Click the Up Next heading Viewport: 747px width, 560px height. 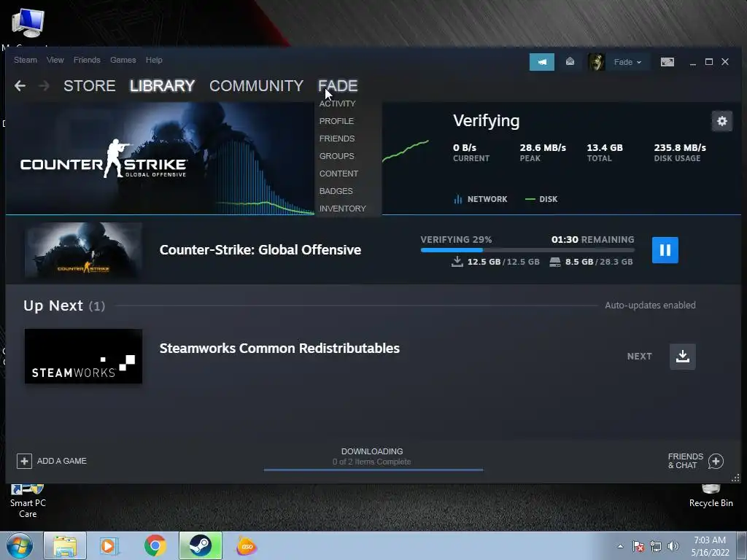coord(64,306)
